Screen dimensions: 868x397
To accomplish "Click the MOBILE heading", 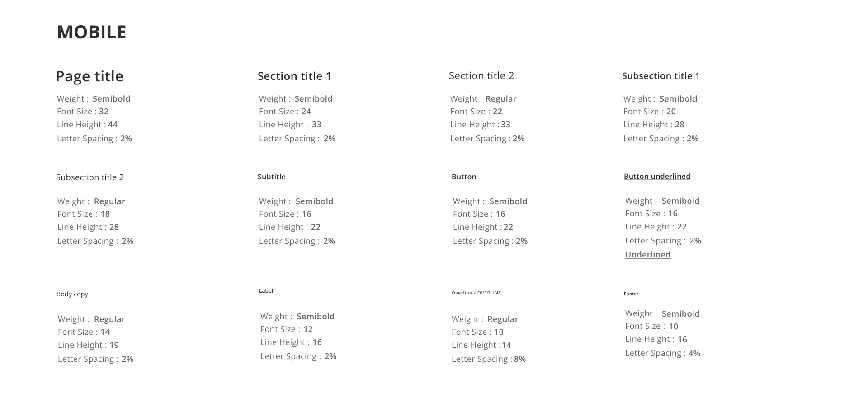I will 91,32.
